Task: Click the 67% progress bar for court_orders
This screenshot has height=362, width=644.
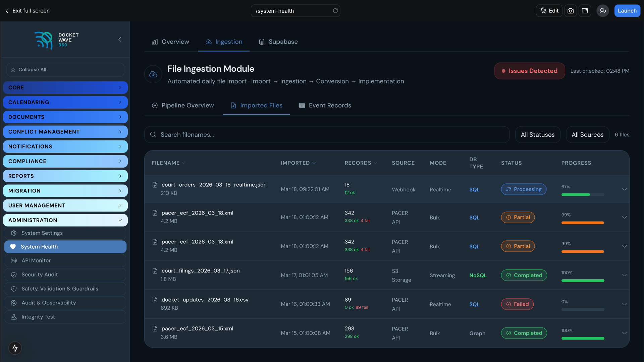Action: pyautogui.click(x=583, y=194)
